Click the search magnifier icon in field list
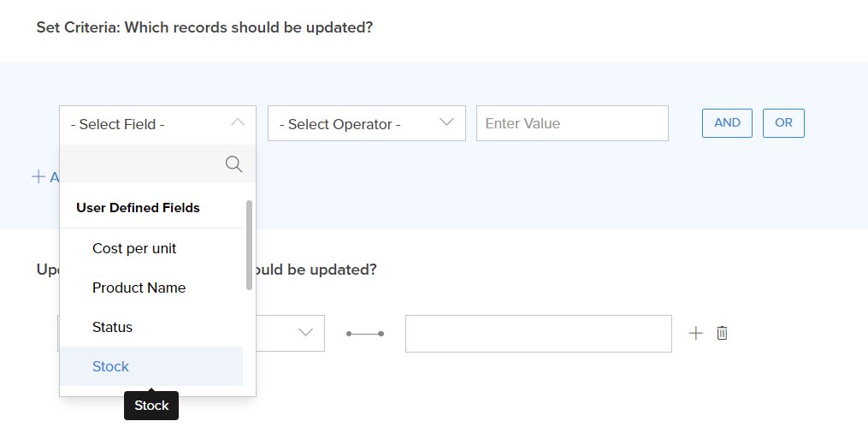Image resolution: width=868 pixels, height=439 pixels. 233,163
